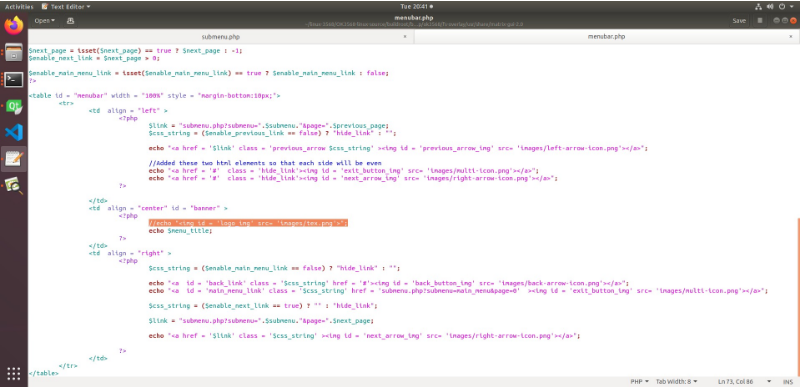Expand the Open recent files dropdown

click(45, 21)
